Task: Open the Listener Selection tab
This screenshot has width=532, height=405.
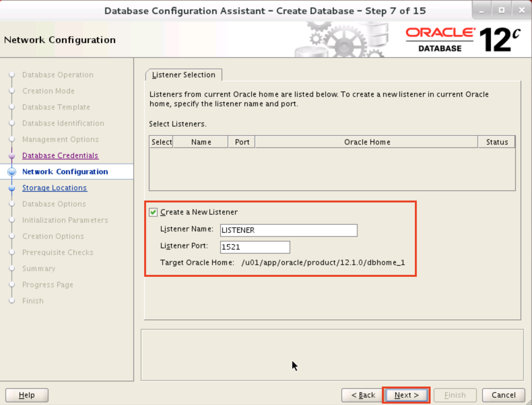Action: point(184,75)
